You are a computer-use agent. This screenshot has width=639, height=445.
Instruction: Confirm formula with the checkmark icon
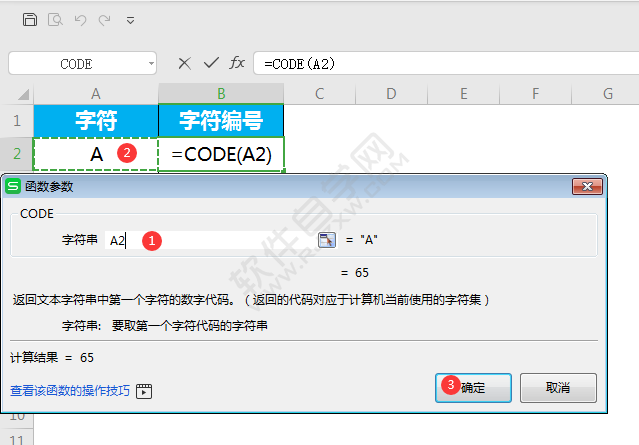pyautogui.click(x=211, y=63)
